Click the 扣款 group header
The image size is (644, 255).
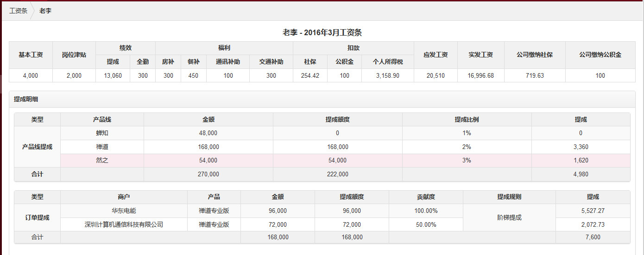pyautogui.click(x=354, y=48)
